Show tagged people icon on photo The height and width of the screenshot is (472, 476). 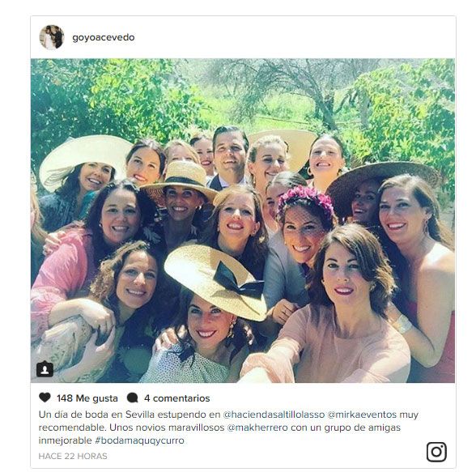(45, 369)
